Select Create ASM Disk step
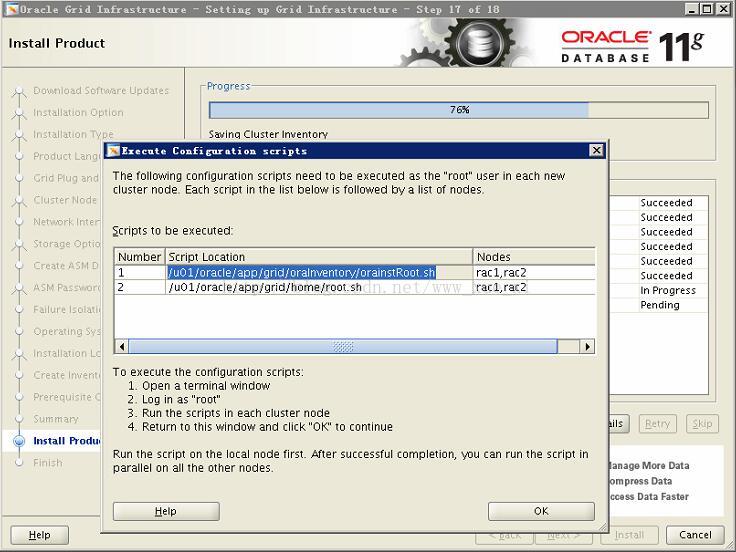This screenshot has width=736, height=552. (x=66, y=266)
